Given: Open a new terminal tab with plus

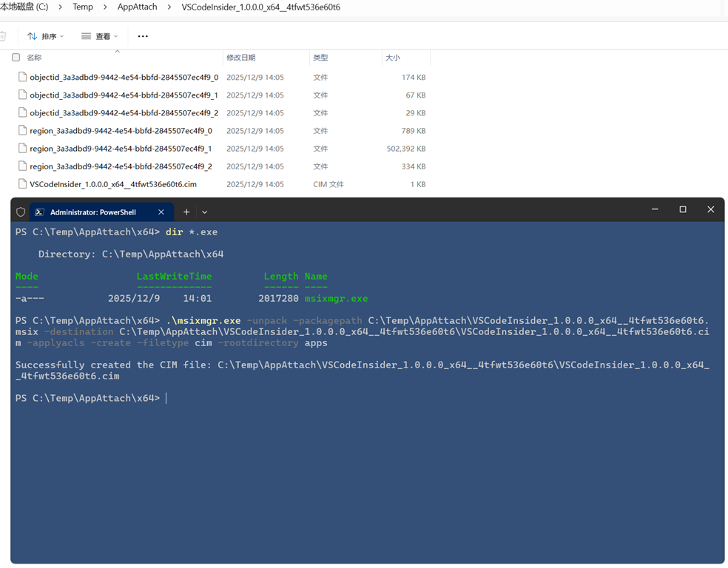Looking at the screenshot, I should click(186, 212).
